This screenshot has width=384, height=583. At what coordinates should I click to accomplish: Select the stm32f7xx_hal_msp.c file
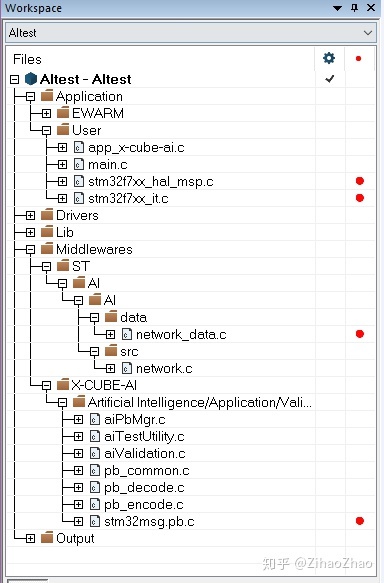pyautogui.click(x=151, y=182)
